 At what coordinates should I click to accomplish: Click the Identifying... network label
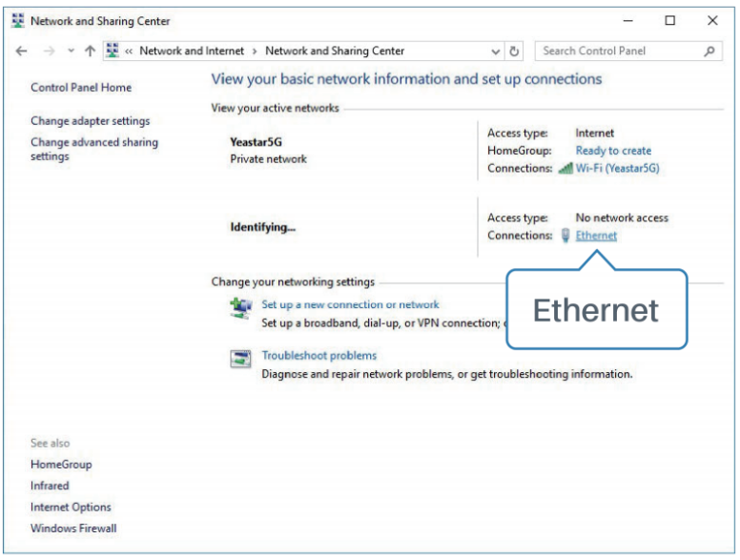(263, 227)
